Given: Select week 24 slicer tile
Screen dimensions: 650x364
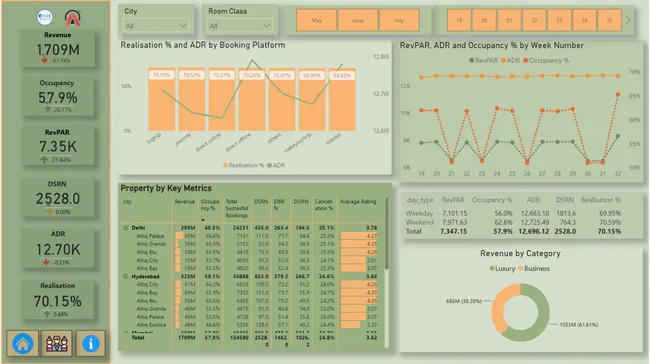Looking at the screenshot, I should [585, 20].
